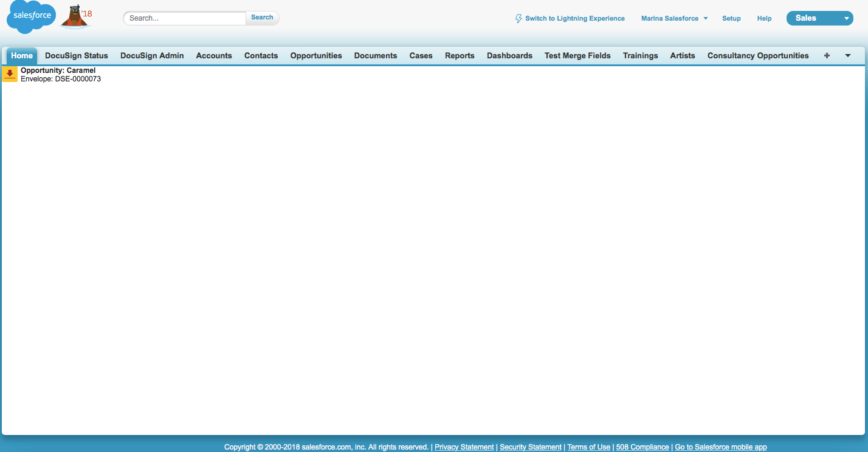This screenshot has height=452, width=868.
Task: Open the DocuSign Admin tab
Action: tap(152, 55)
